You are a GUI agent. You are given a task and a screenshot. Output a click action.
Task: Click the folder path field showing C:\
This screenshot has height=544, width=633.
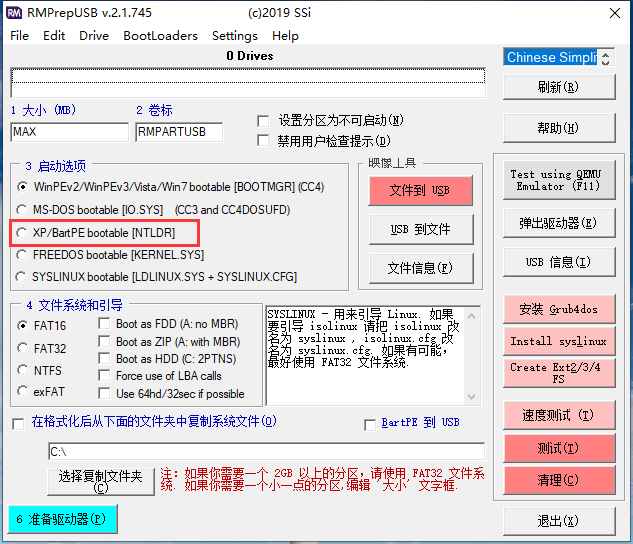[x=265, y=452]
